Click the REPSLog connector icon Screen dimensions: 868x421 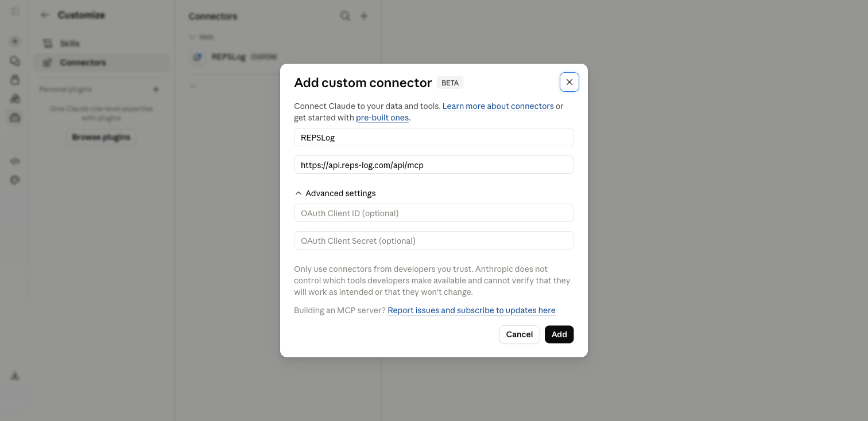(x=197, y=57)
